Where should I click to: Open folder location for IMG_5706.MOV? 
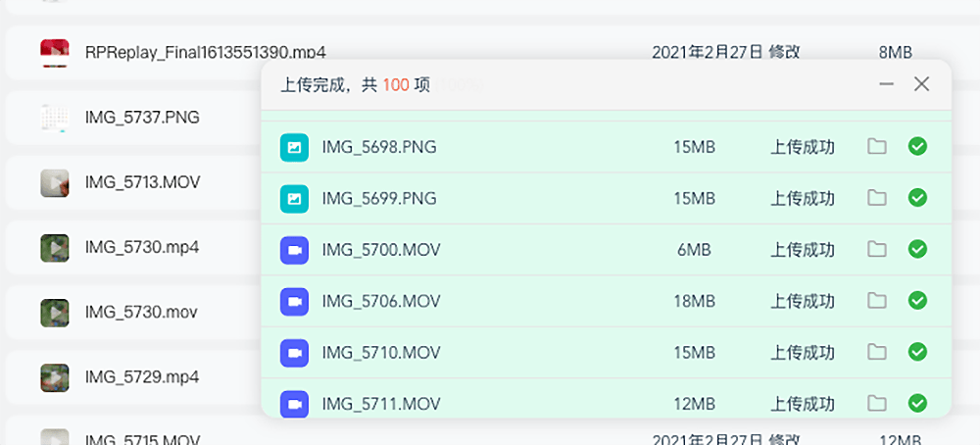point(877,301)
